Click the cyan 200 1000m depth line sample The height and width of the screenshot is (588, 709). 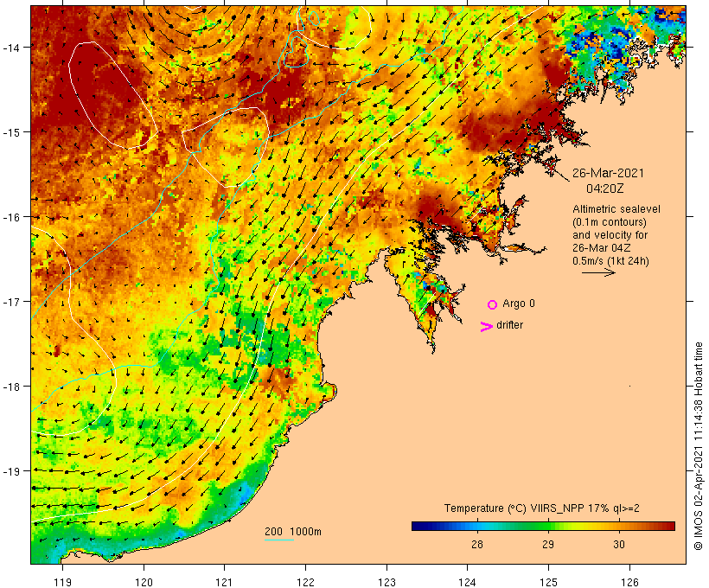[279, 540]
